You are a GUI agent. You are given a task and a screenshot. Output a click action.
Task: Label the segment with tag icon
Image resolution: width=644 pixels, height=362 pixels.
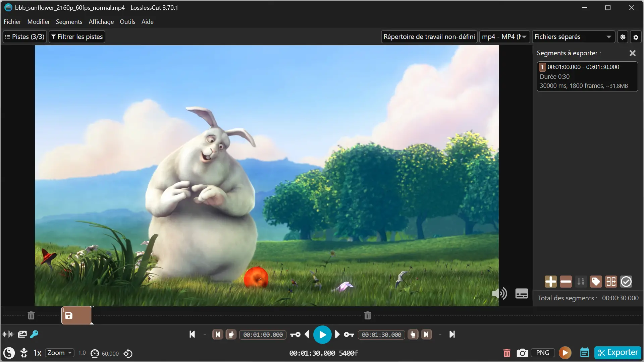coord(596,282)
